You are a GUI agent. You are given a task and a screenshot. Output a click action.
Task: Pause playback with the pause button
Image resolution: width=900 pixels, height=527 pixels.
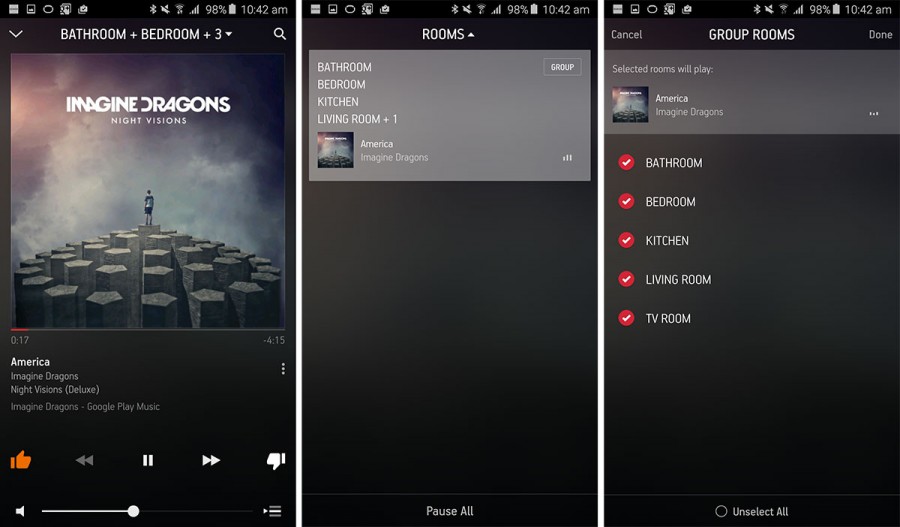[148, 460]
